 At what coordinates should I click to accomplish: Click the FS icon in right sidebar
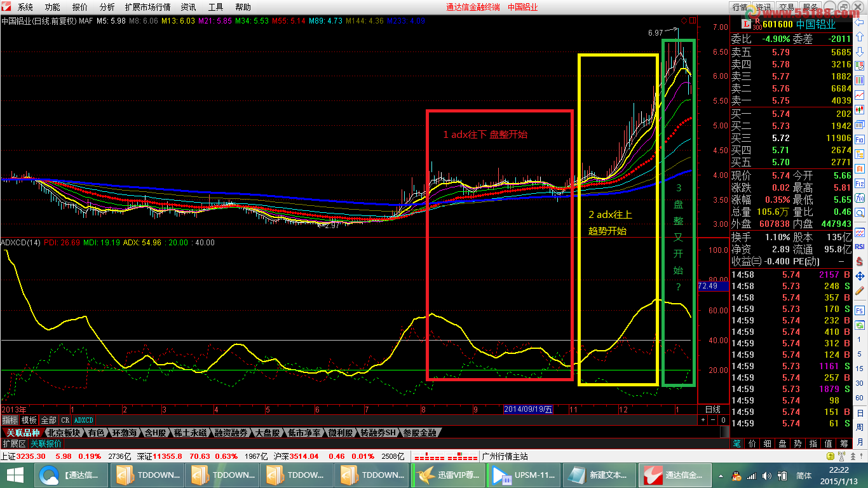pyautogui.click(x=859, y=310)
